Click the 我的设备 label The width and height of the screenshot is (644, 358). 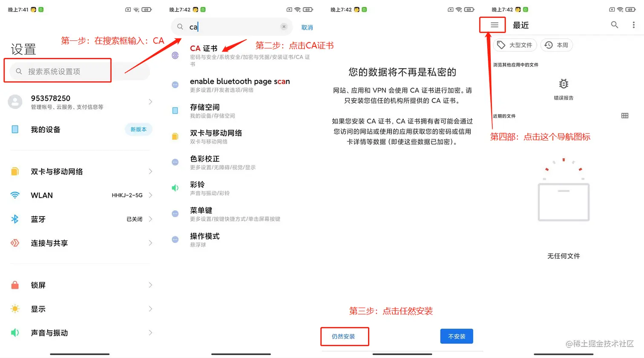46,129
